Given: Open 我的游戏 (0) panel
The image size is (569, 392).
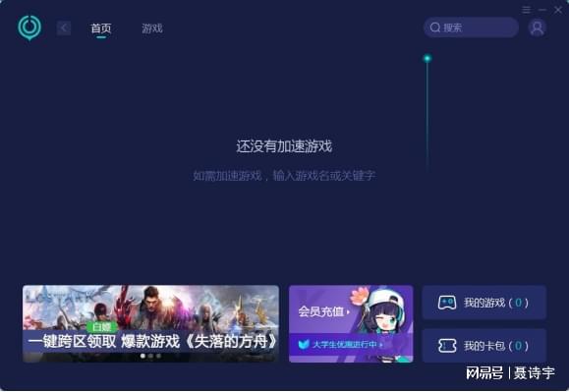Looking at the screenshot, I should pyautogui.click(x=484, y=303).
